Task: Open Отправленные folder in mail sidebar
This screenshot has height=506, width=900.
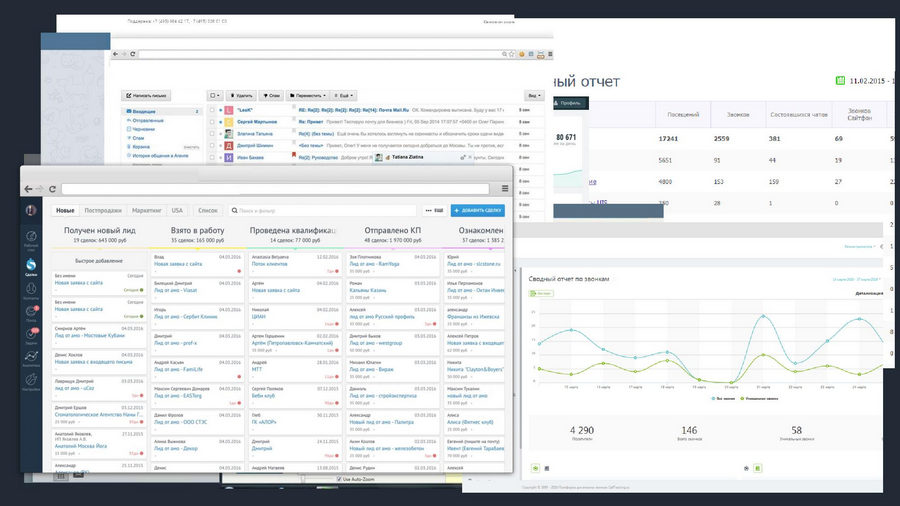Action: point(148,120)
